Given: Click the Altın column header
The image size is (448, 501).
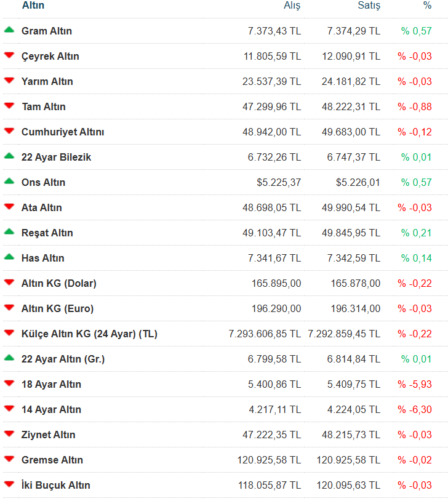Looking at the screenshot, I should 33,6.
